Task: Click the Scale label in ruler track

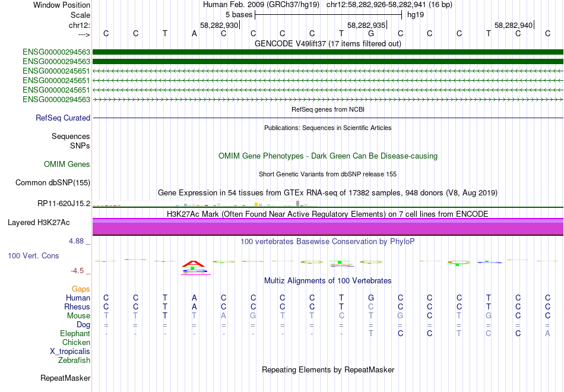Action: [x=80, y=15]
